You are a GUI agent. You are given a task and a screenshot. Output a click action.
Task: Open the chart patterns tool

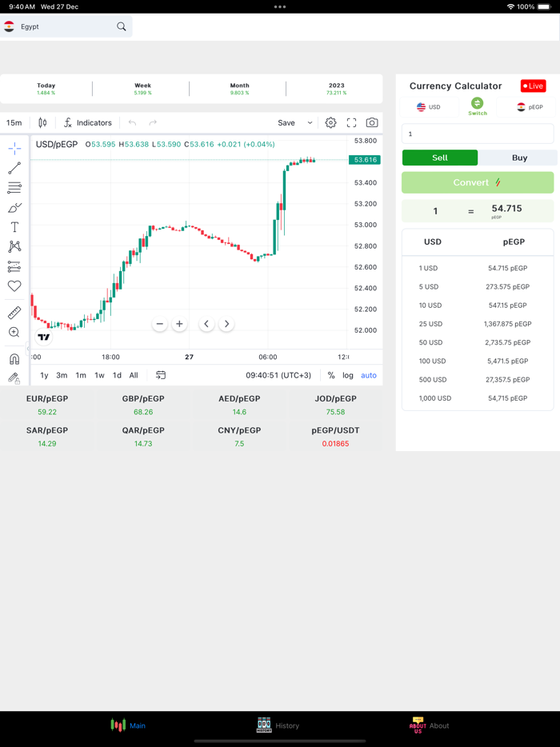pos(14,246)
